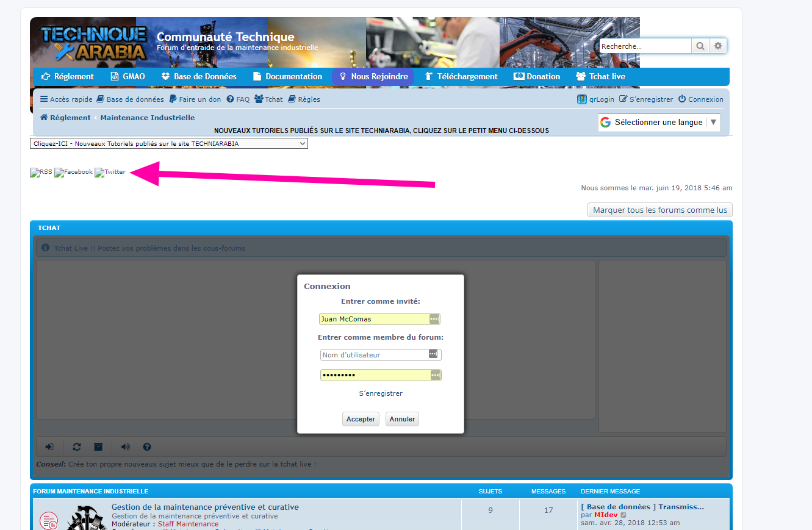
Task: Open the chat archive box icon
Action: tap(98, 447)
